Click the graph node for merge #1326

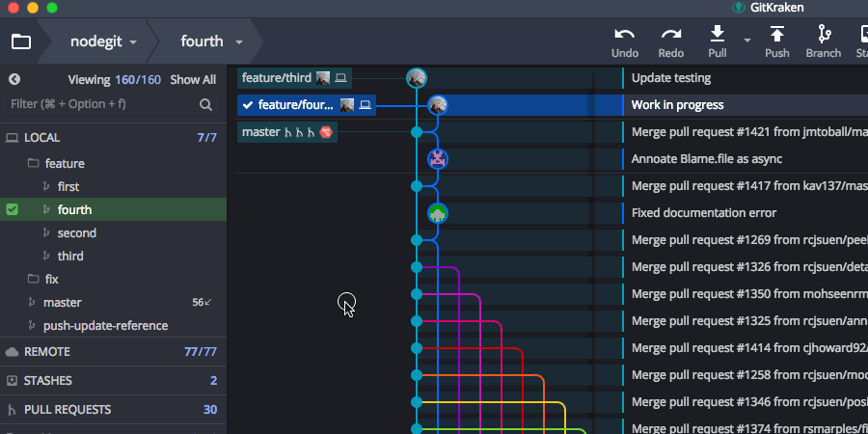[x=417, y=267]
